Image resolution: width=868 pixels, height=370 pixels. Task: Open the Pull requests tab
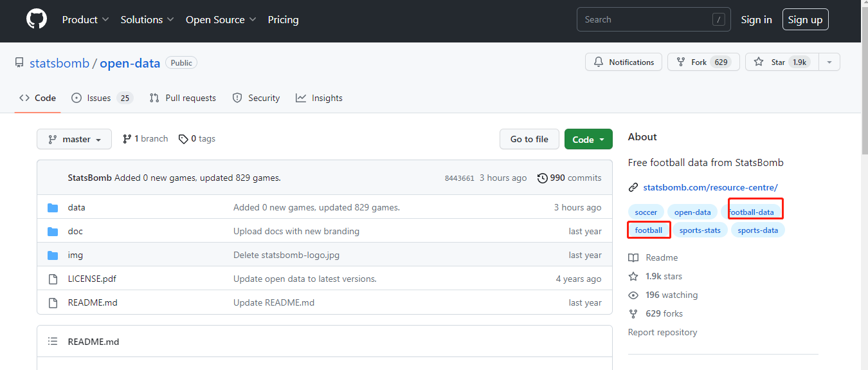(x=183, y=98)
